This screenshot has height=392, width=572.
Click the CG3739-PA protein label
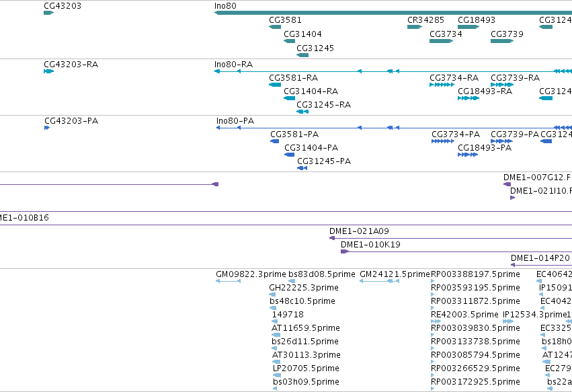pyautogui.click(x=515, y=134)
